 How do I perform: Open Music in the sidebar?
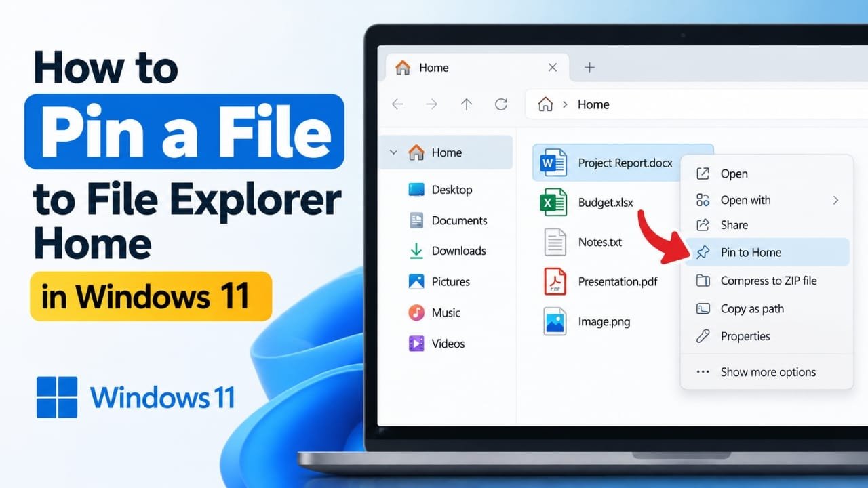448,312
